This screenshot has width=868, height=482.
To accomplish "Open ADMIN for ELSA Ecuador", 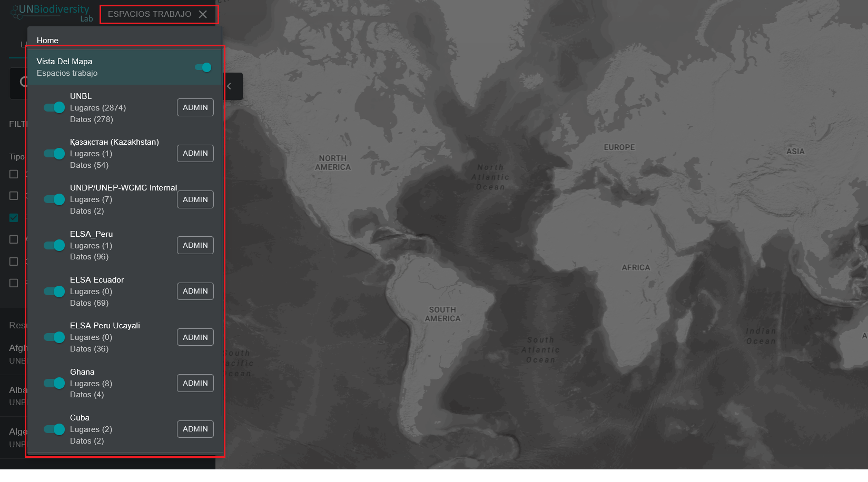I will click(195, 291).
